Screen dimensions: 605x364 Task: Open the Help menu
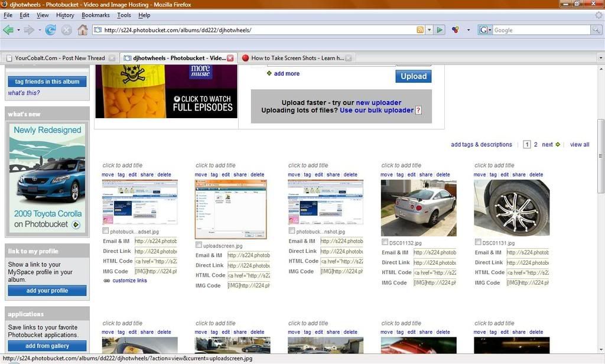pyautogui.click(x=144, y=15)
